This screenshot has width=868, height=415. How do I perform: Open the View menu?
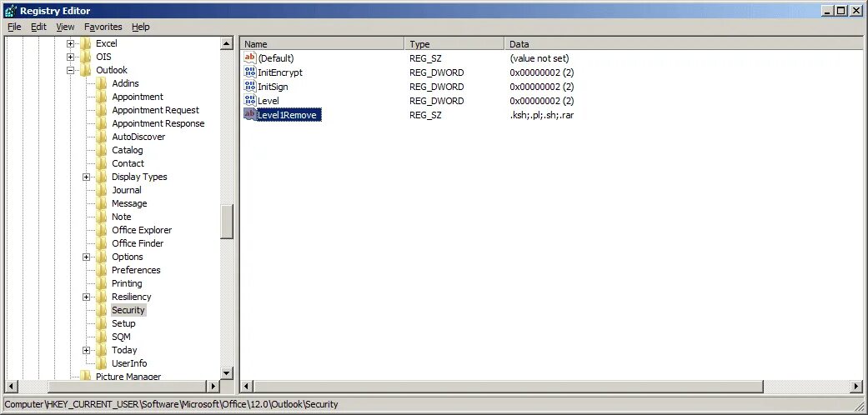pyautogui.click(x=65, y=27)
